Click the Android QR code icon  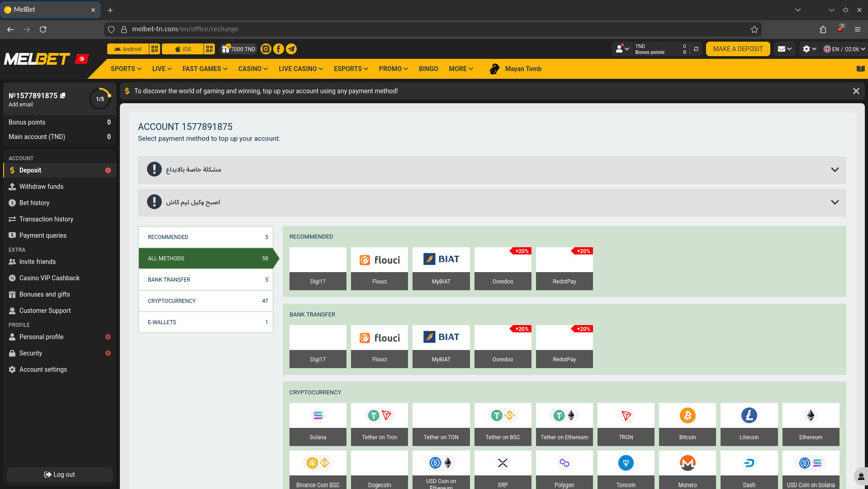[x=155, y=49]
